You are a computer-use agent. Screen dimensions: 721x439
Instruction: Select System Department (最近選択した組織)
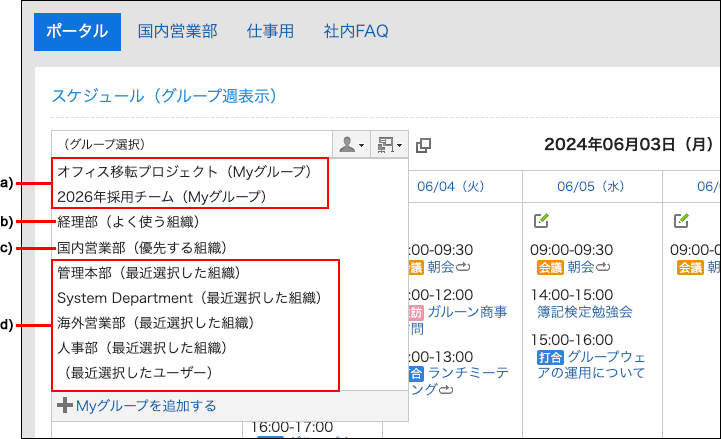coord(189,298)
